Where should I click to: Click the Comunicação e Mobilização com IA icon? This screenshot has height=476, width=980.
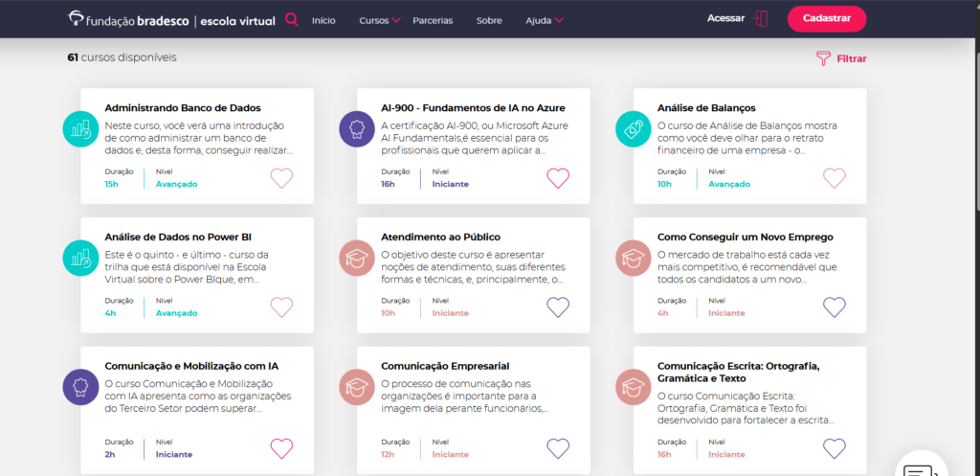80,387
